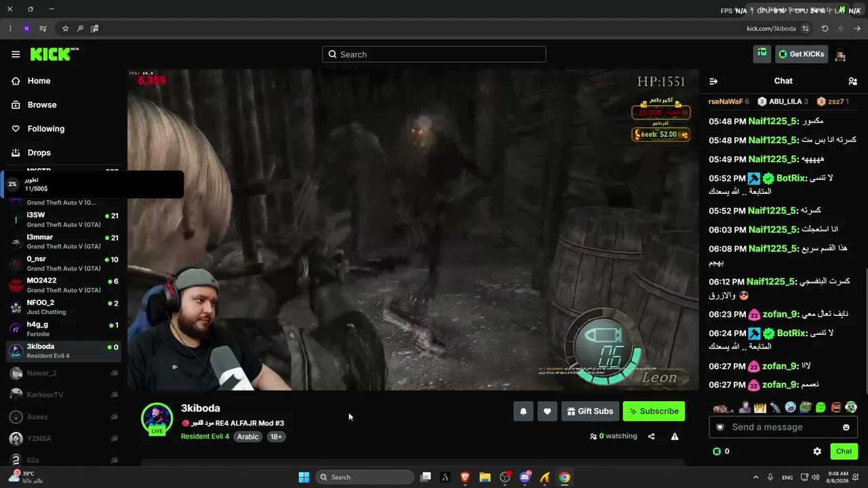Open the Kick sidebar hamburger menu
Image resolution: width=868 pixels, height=488 pixels.
(x=16, y=54)
